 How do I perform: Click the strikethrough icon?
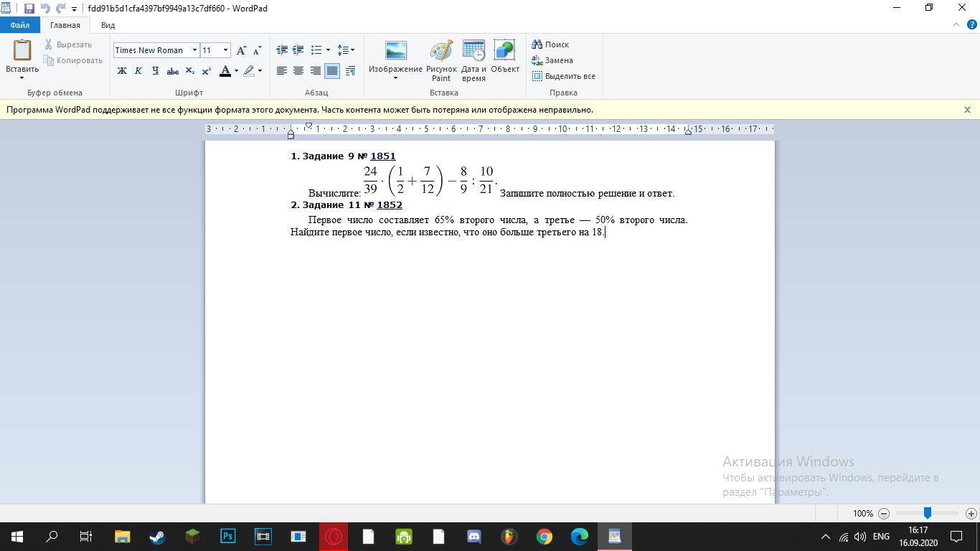[172, 70]
